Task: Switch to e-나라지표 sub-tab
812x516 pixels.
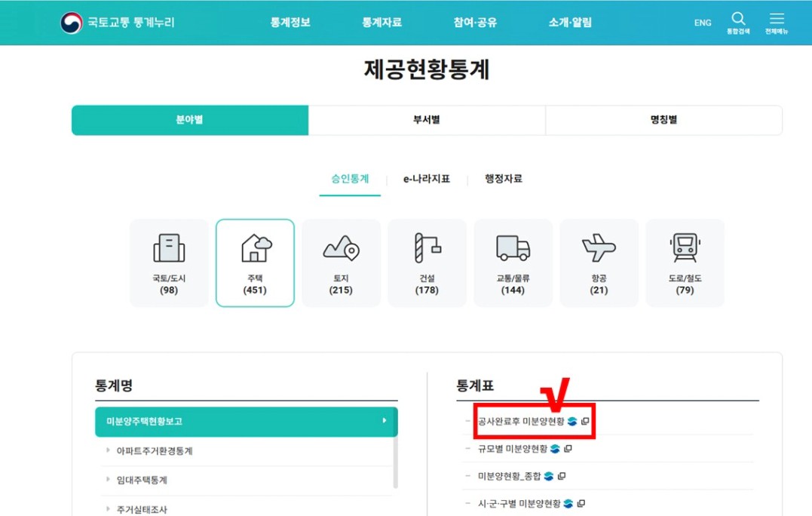Action: 427,179
